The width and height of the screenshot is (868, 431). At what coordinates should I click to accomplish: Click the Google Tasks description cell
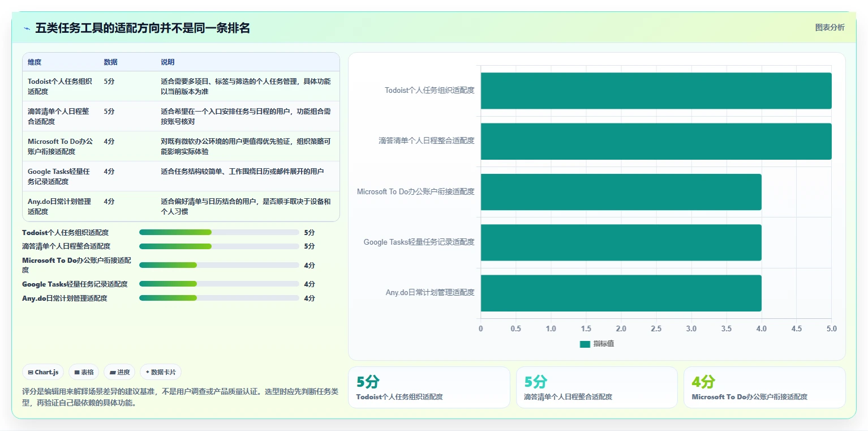tap(247, 176)
